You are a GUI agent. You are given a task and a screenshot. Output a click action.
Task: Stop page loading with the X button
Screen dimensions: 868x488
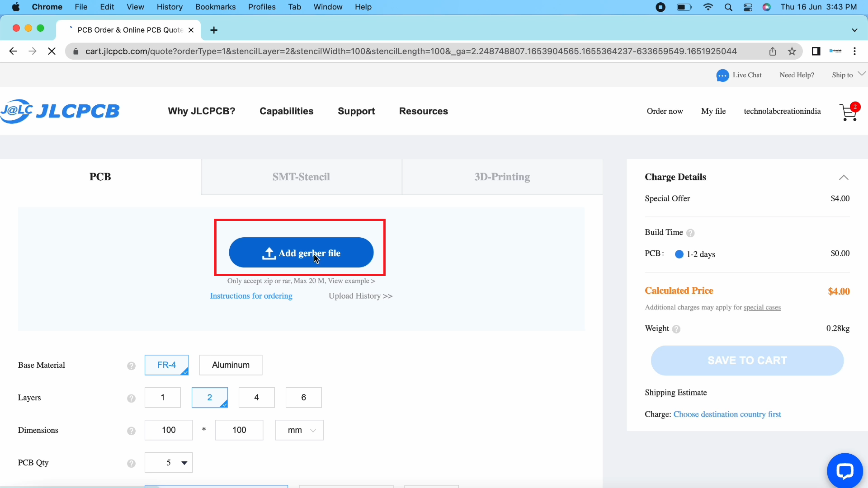[x=52, y=52]
